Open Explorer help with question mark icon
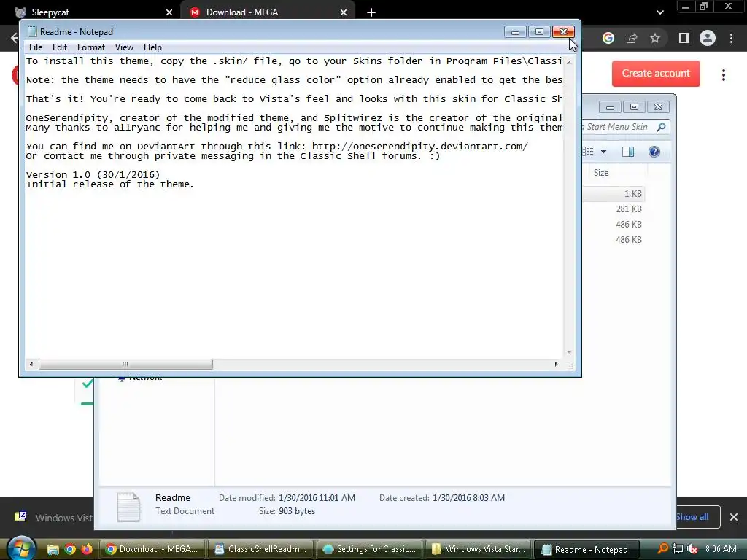 654,152
